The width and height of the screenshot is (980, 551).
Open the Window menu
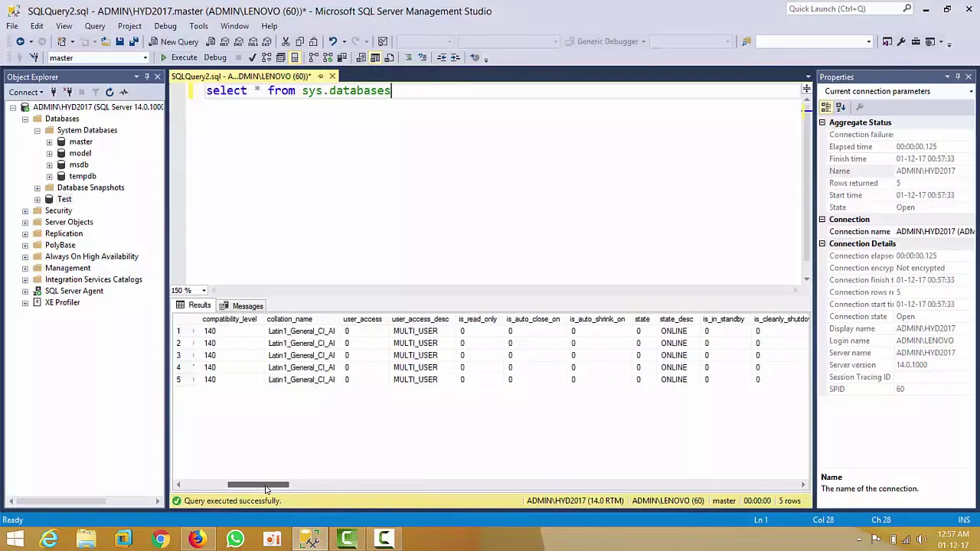tap(234, 25)
